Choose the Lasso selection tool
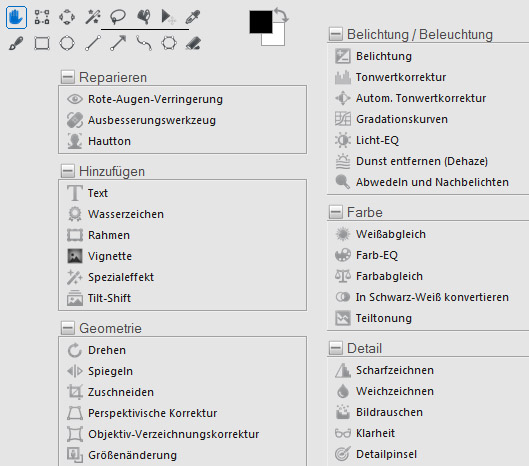The width and height of the screenshot is (529, 466). tap(118, 17)
